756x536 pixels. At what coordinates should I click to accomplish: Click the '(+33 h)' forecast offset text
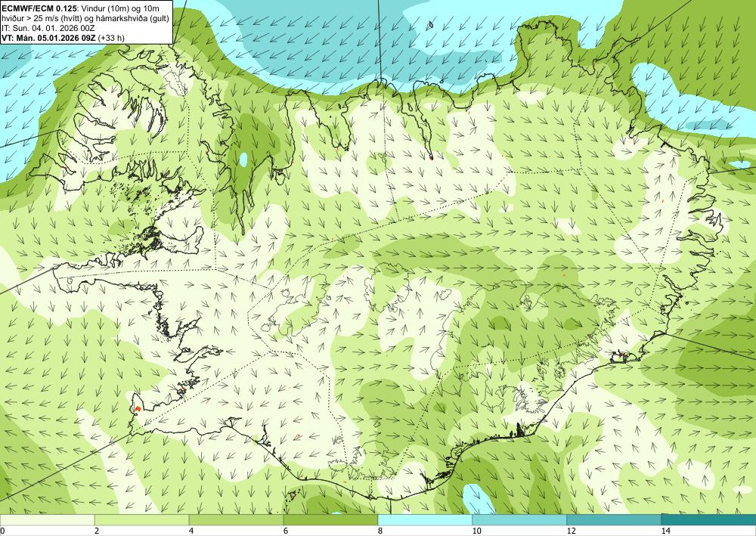click(x=111, y=38)
